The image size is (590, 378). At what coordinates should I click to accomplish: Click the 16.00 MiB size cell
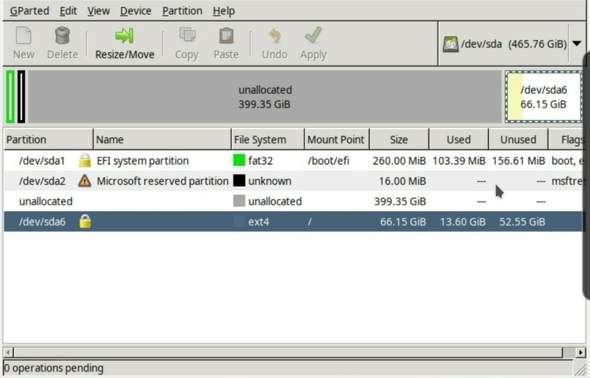click(402, 181)
